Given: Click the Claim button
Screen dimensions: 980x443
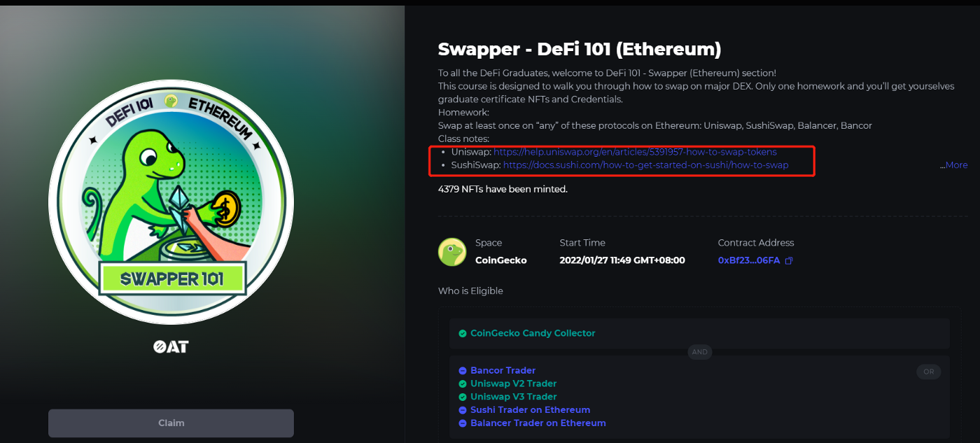Looking at the screenshot, I should [171, 423].
